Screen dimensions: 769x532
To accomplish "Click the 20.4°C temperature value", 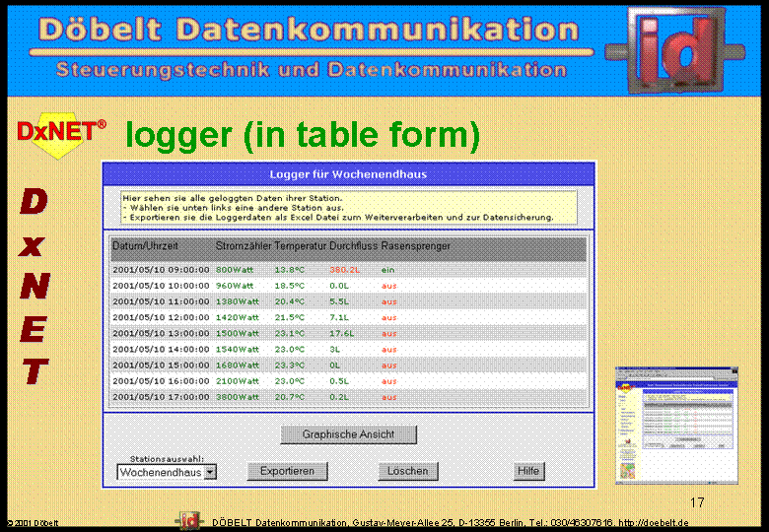I will 289,301.
